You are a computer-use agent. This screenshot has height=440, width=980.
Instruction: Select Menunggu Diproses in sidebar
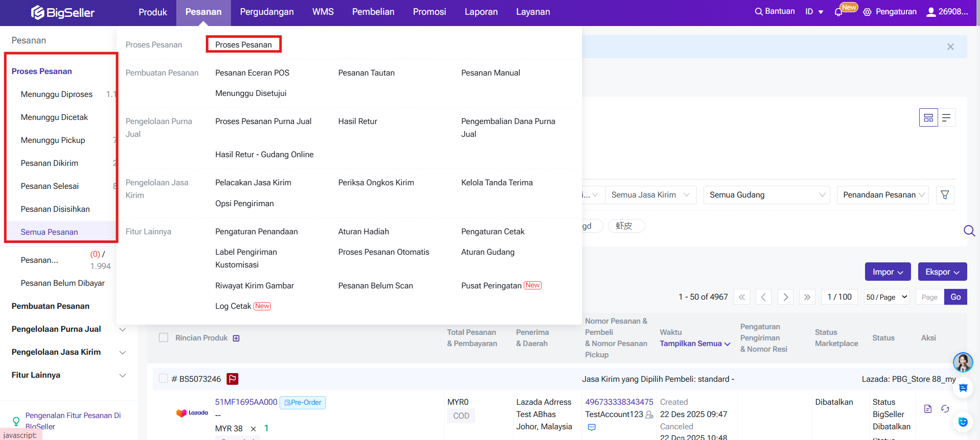pos(56,94)
